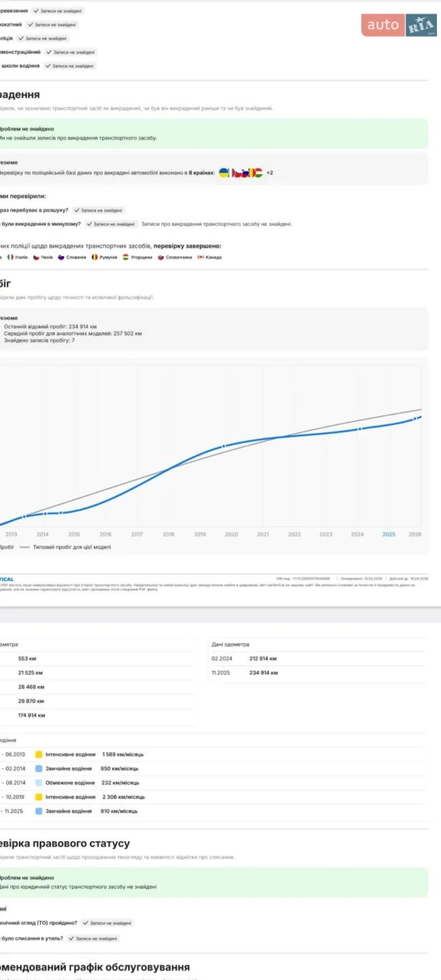Click '810 км/місяць' driving rate value
441x980 pixels.
coord(119,811)
